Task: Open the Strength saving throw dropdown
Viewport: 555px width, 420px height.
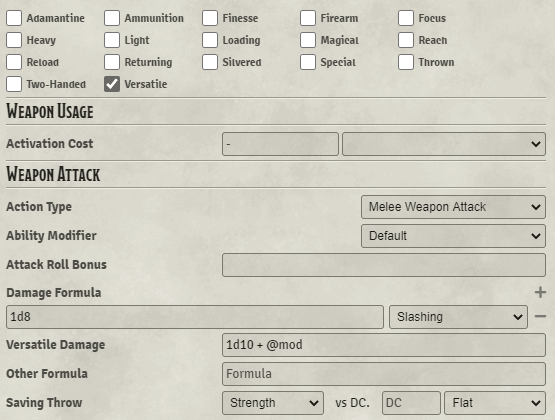Action: click(273, 403)
